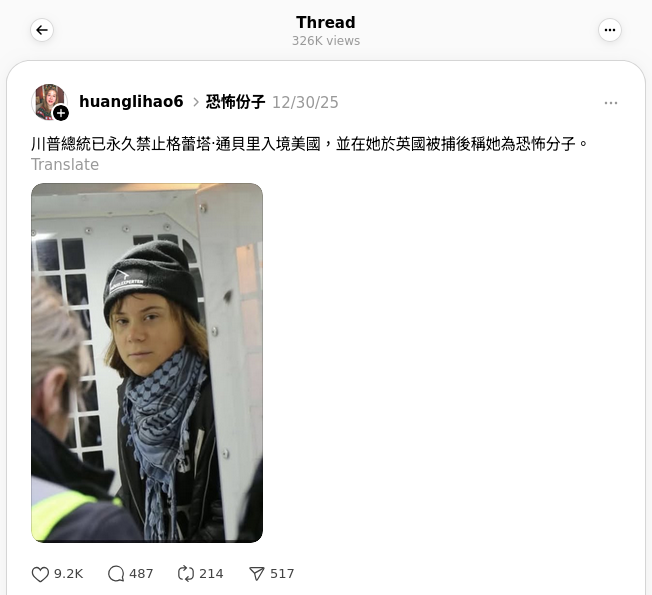Like the post with the heart icon
The height and width of the screenshot is (595, 652).
click(40, 574)
